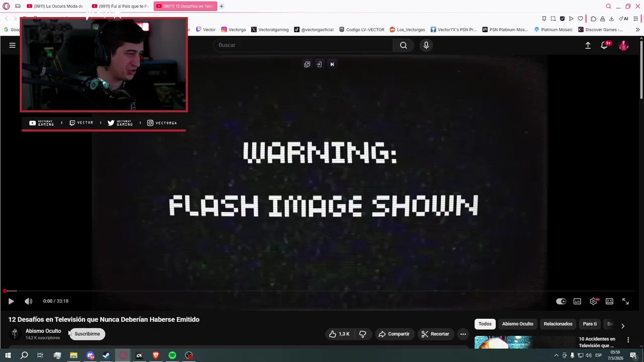Click the YouTube search magnifier button

tap(404, 45)
